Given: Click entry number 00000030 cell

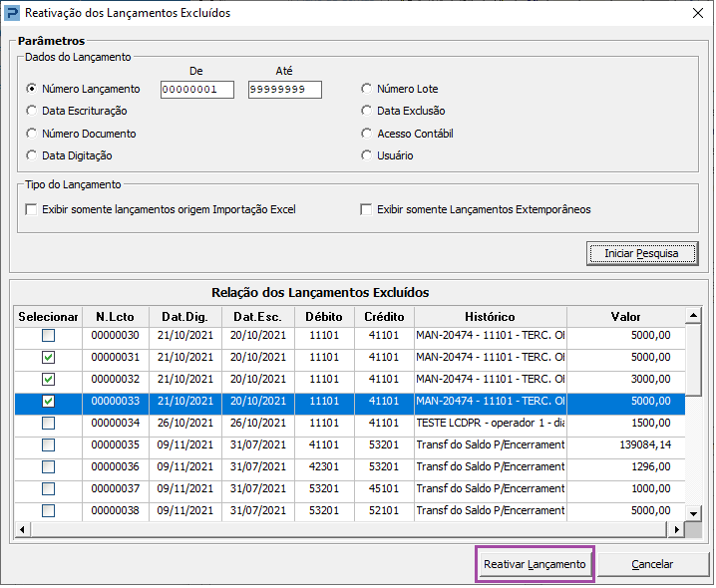Looking at the screenshot, I should point(115,336).
